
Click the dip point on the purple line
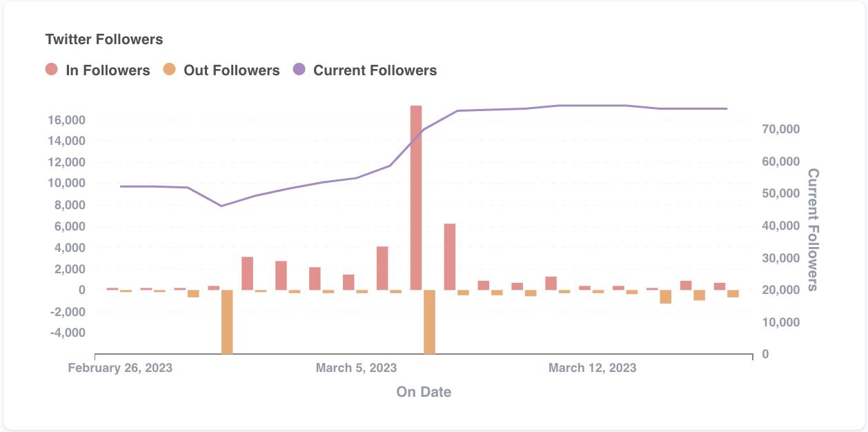coord(221,206)
